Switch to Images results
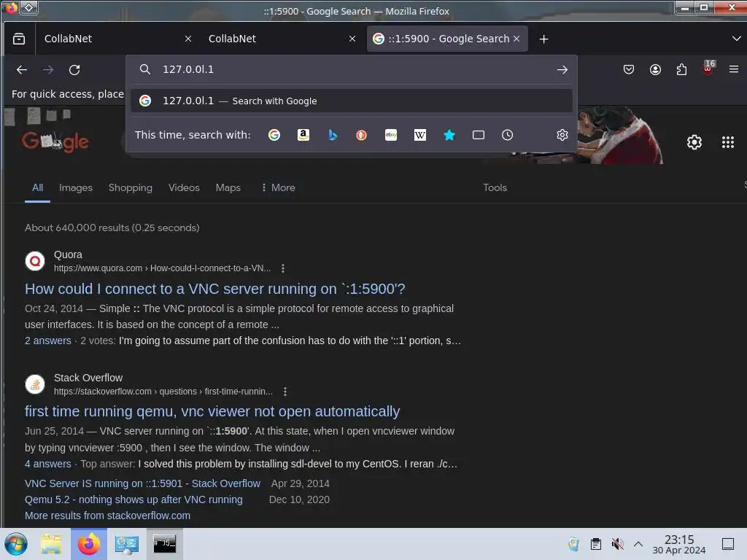 [x=76, y=187]
